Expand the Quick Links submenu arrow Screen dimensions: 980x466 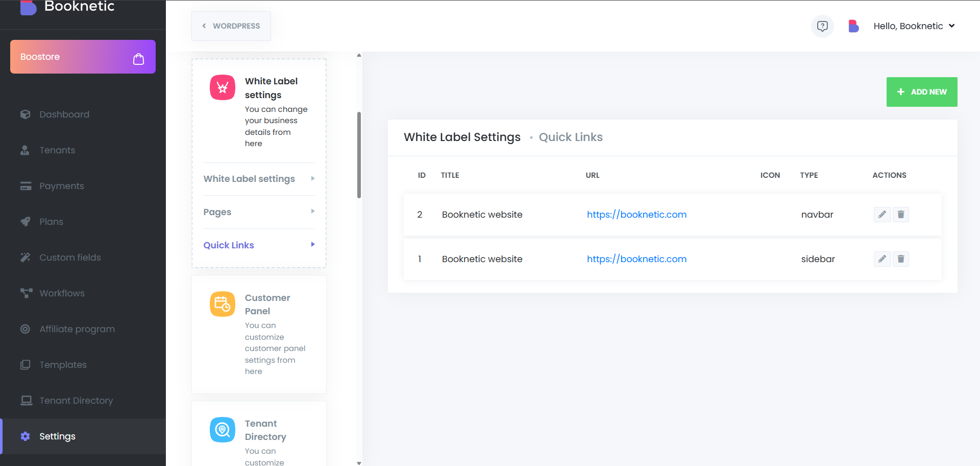coord(313,244)
